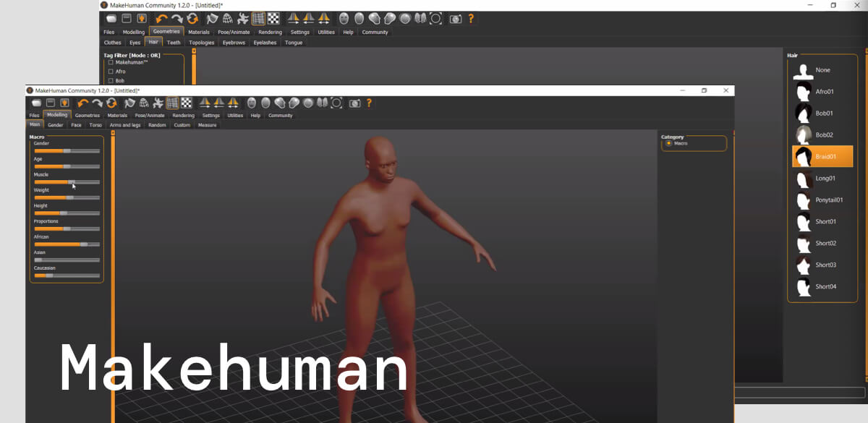Click Reset camera icon in back window
Viewport: 868px width, 423px height.
(x=435, y=19)
